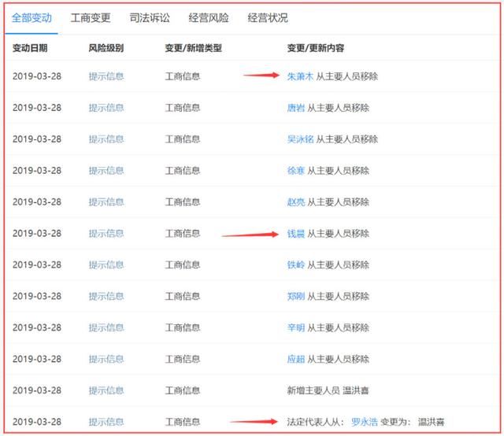View the 经营状况 tab
The image size is (504, 436).
pyautogui.click(x=268, y=17)
